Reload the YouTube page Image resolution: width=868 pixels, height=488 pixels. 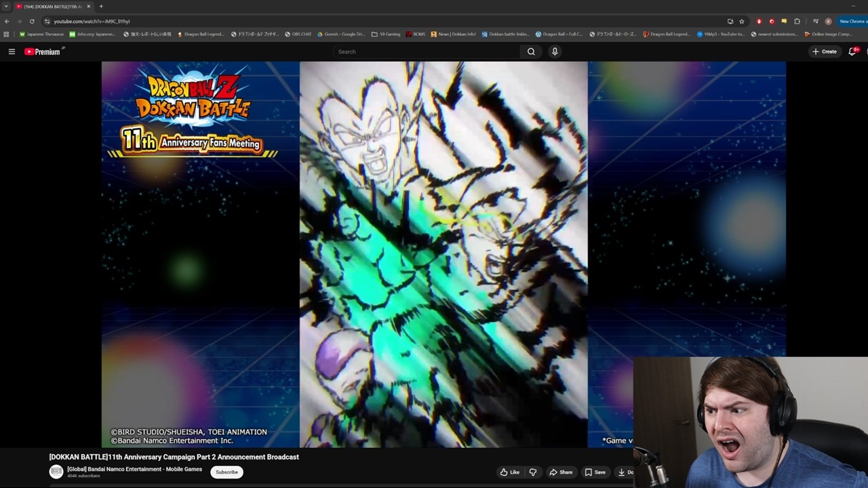pyautogui.click(x=31, y=21)
